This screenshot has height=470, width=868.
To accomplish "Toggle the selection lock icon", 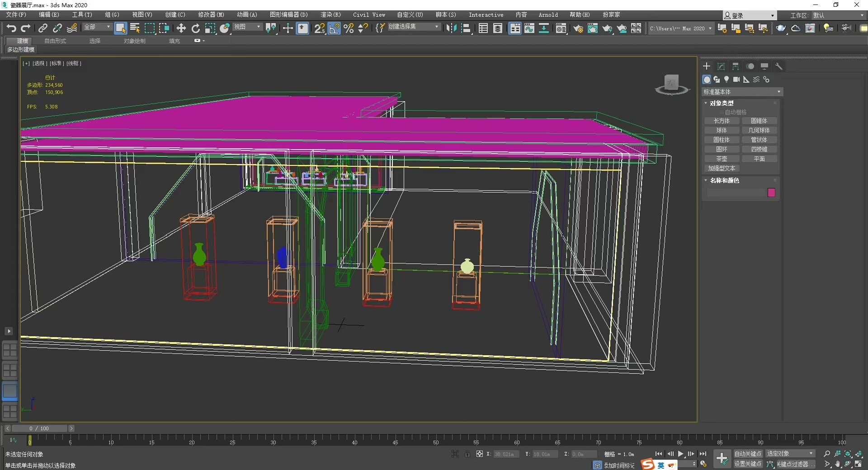I will pyautogui.click(x=467, y=454).
